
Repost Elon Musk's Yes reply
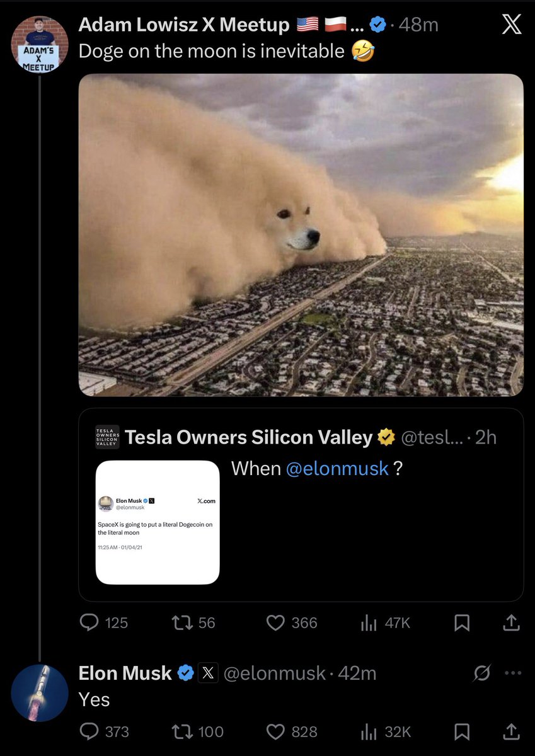click(x=181, y=731)
